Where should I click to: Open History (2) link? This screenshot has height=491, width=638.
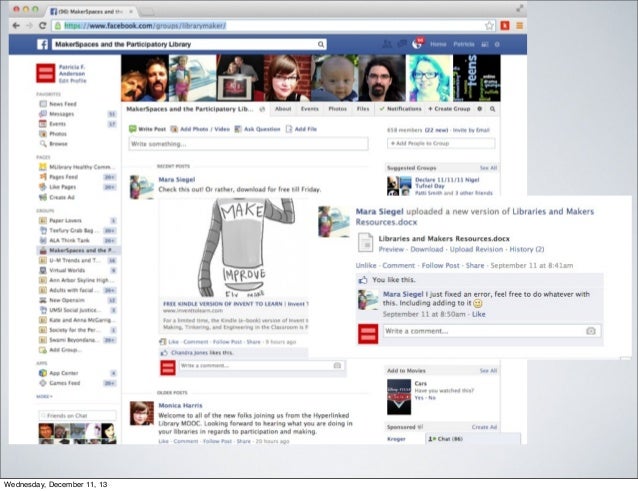click(x=527, y=249)
